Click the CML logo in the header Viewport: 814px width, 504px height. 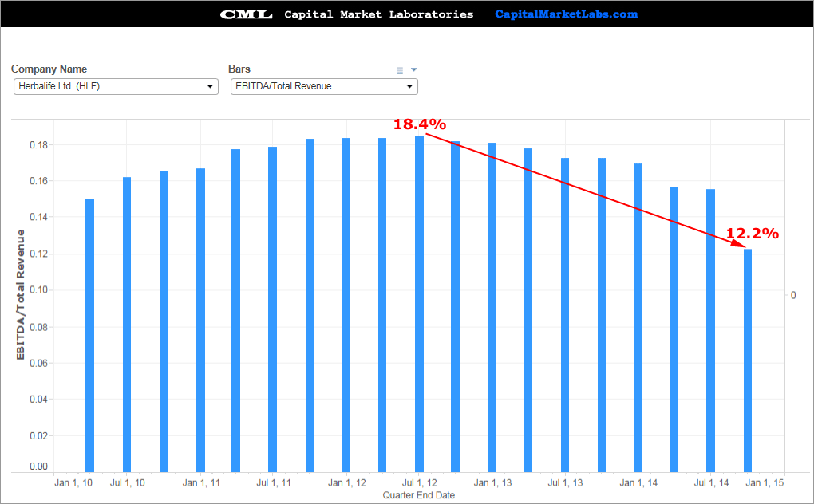point(246,14)
